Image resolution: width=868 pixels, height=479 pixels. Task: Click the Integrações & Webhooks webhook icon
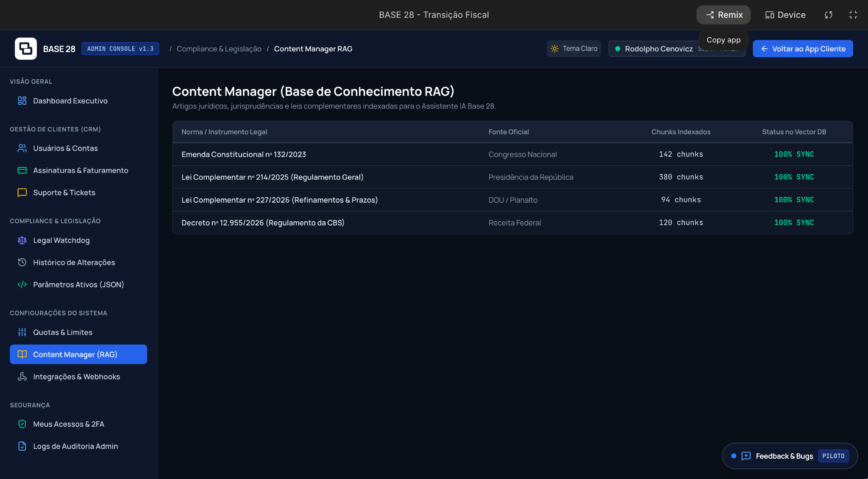click(22, 376)
